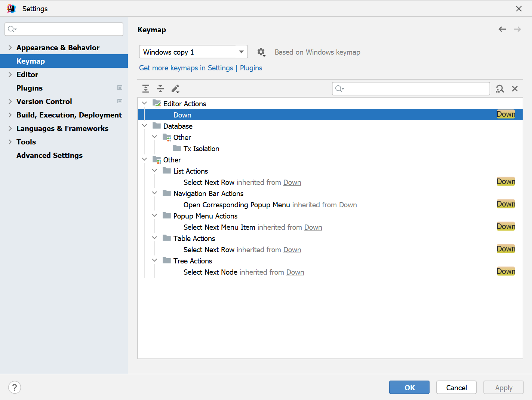Expand the Tools settings section
This screenshot has height=400, width=532.
tap(10, 142)
